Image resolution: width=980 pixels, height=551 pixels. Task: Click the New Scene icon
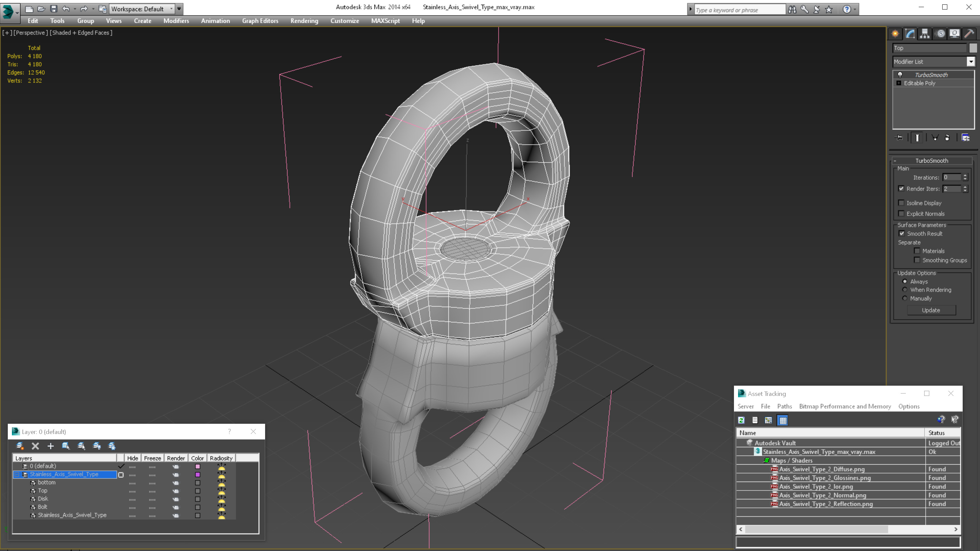tap(29, 9)
